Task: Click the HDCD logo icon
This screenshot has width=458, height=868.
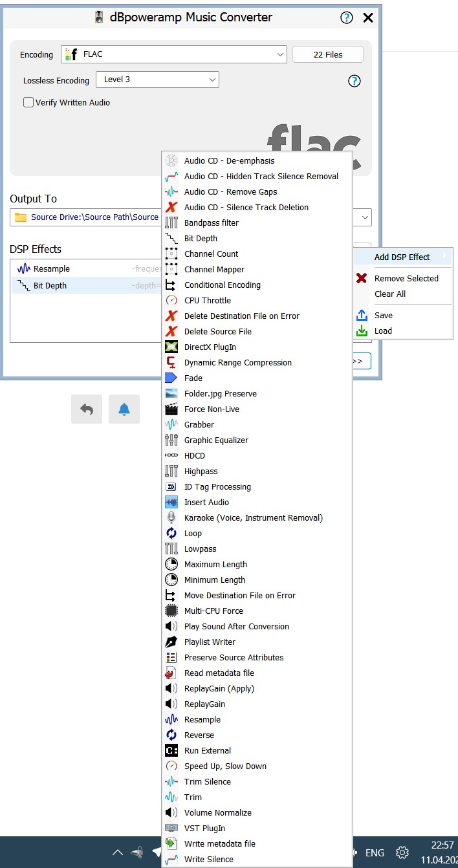Action: click(x=171, y=455)
